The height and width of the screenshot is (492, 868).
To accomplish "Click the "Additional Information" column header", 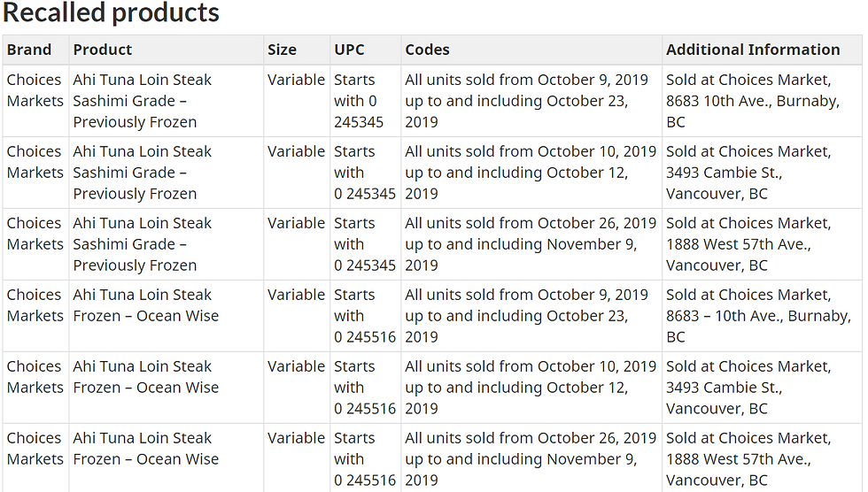I will coord(753,50).
